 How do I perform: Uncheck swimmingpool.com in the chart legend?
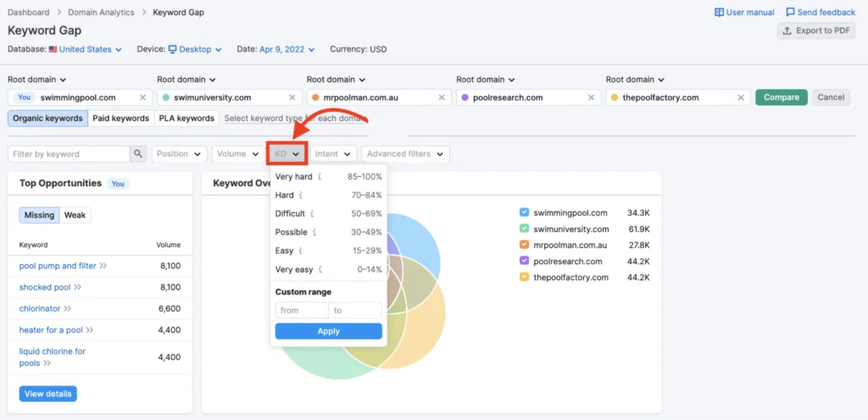(524, 213)
